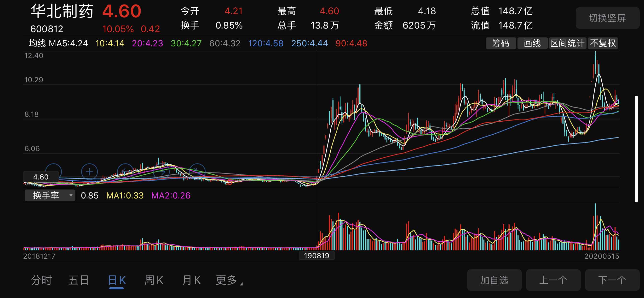Tap the 换手 0.85% value
This screenshot has width=644, height=298.
click(212, 25)
